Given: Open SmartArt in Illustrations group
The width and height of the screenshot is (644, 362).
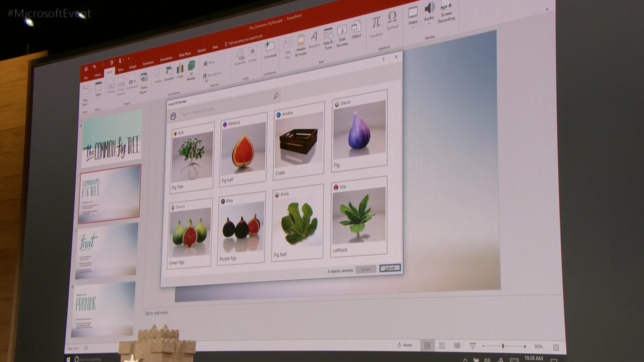Looking at the screenshot, I should tap(169, 74).
